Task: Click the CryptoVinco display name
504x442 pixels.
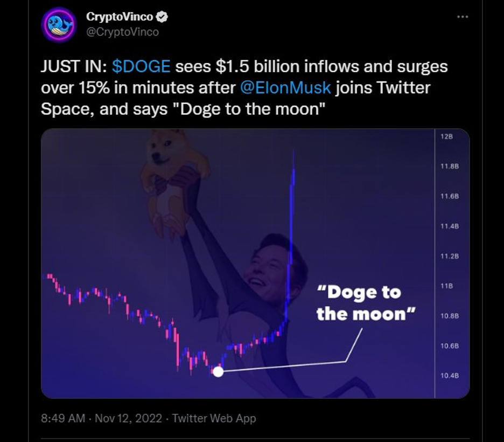Action: click(x=120, y=17)
